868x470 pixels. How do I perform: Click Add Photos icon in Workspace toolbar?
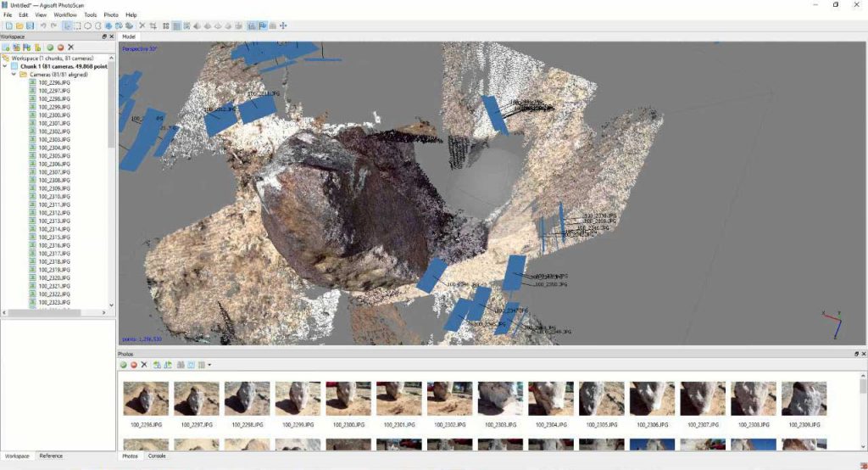click(17, 48)
